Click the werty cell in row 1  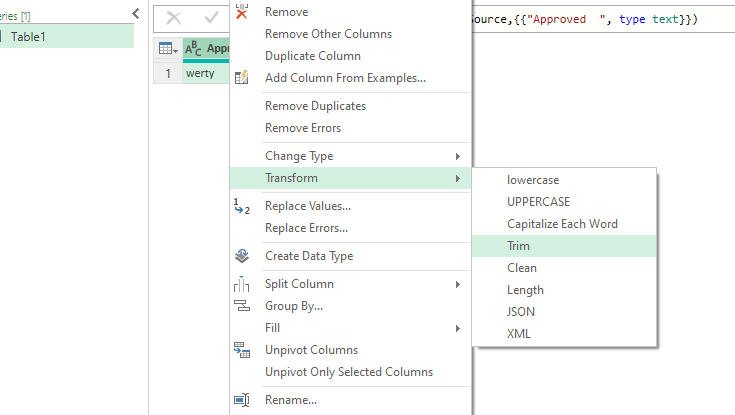point(206,74)
